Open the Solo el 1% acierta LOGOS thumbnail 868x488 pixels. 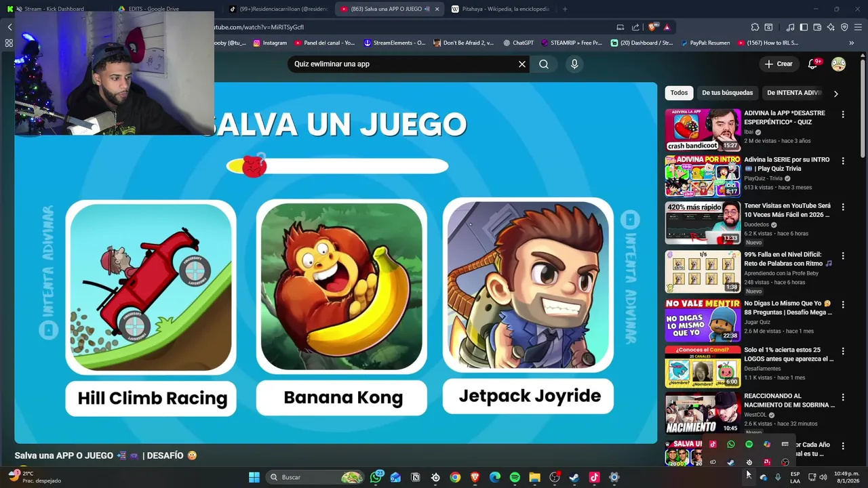[703, 367]
